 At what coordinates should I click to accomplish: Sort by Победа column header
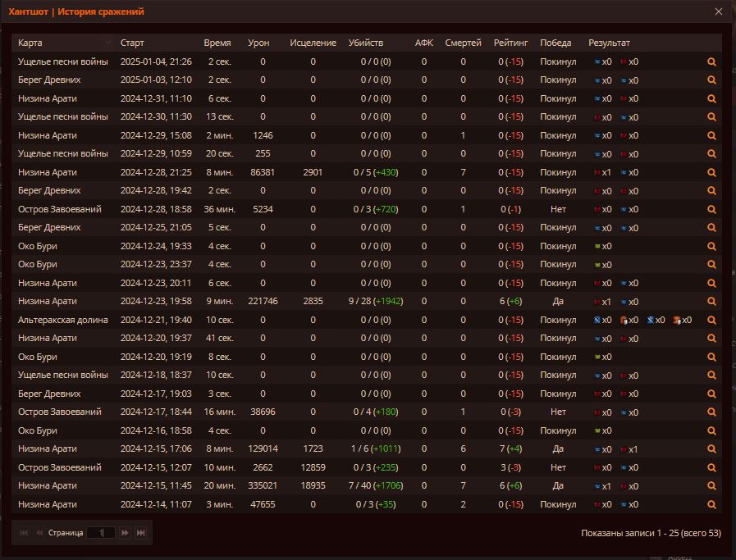pos(555,43)
